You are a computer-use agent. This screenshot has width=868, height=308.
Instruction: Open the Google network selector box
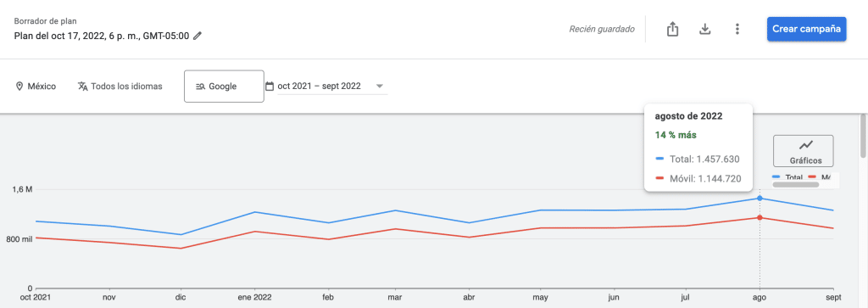pyautogui.click(x=224, y=86)
